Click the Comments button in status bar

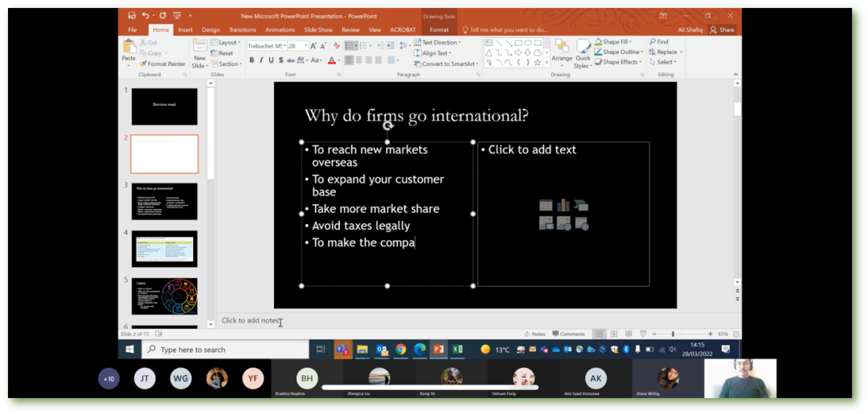568,334
